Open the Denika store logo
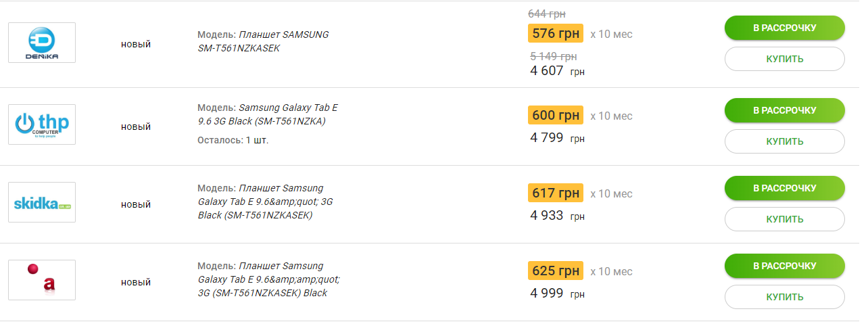This screenshot has width=868, height=326. (x=42, y=43)
